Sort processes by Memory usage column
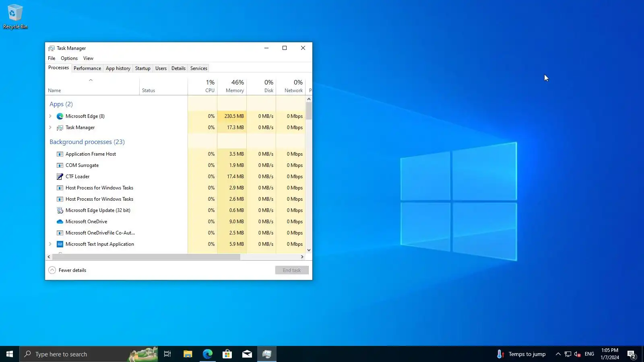Viewport: 644px width, 362px height. [232, 86]
